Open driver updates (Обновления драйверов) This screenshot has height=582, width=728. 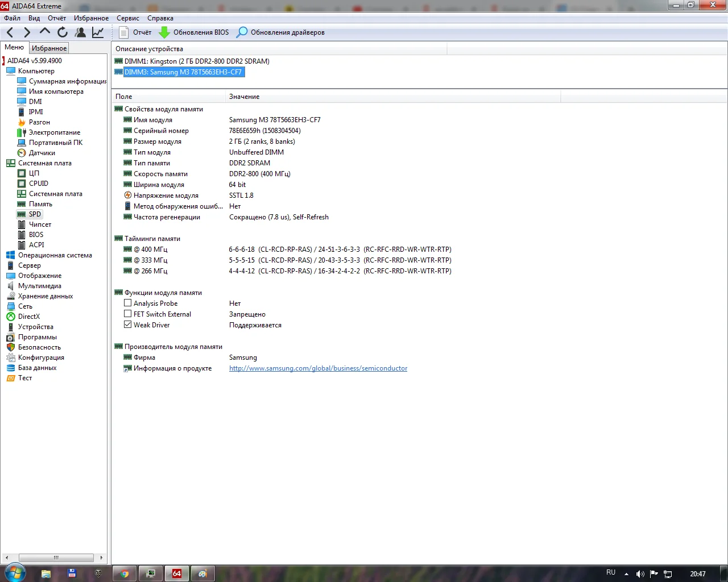coord(280,32)
